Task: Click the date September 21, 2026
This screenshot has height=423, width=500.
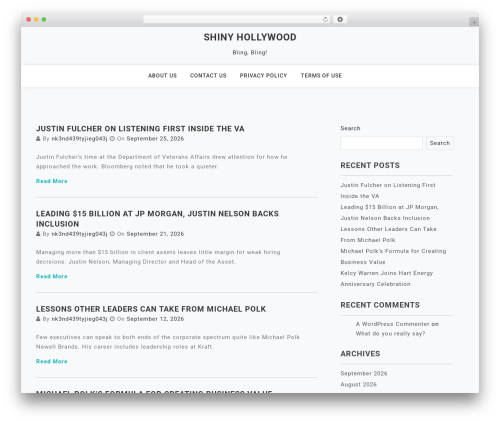Action: 155,234
